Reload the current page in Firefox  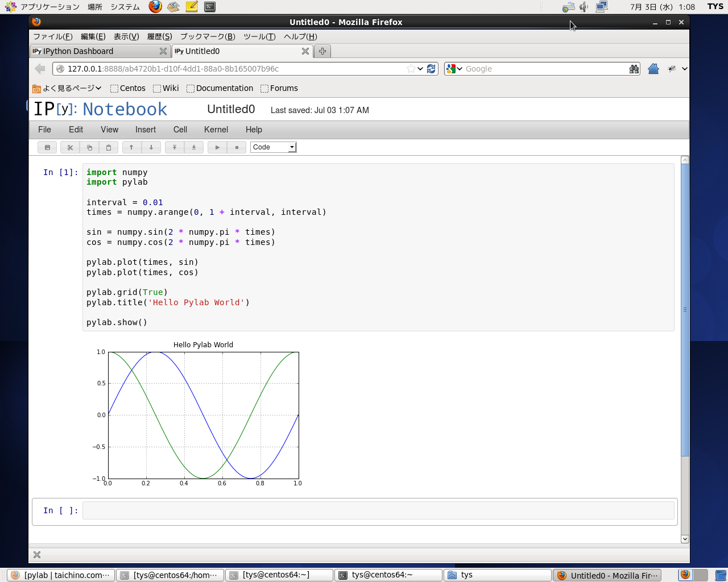(431, 69)
